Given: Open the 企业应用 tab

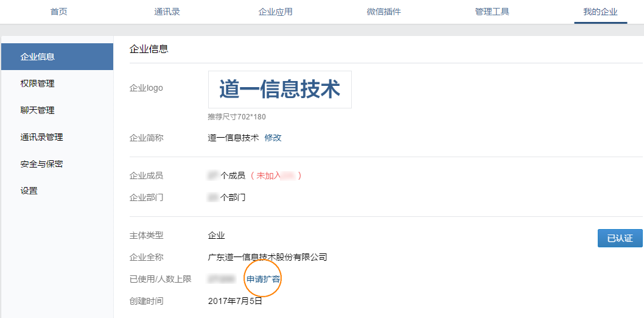Looking at the screenshot, I should (x=275, y=12).
